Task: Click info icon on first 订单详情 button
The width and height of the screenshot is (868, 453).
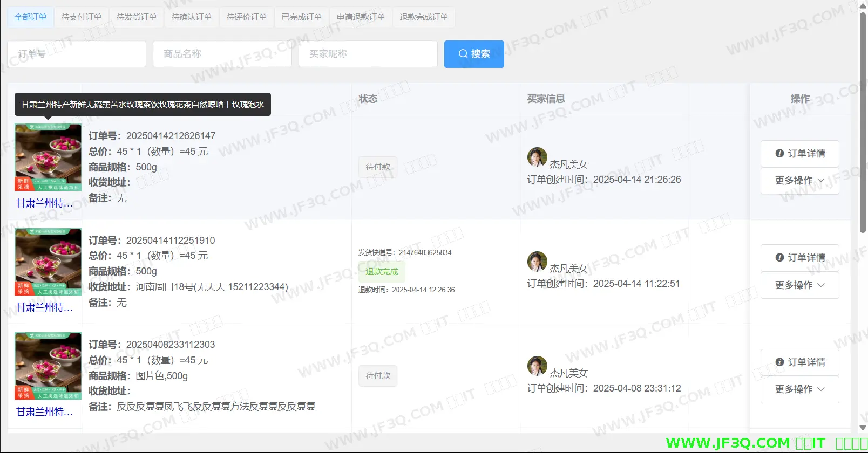Action: [779, 154]
